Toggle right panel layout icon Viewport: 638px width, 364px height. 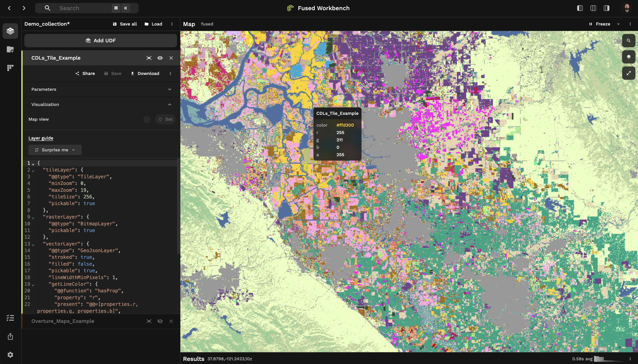tap(606, 8)
